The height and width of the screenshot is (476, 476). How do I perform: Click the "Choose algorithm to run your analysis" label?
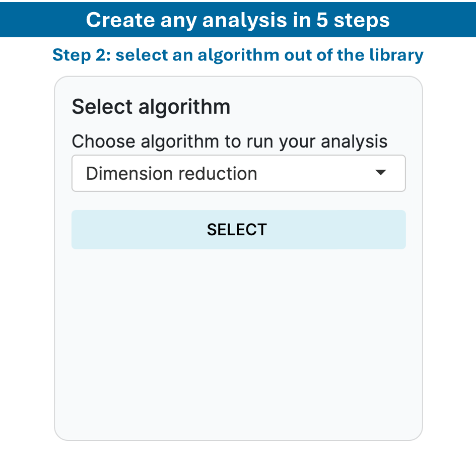pyautogui.click(x=229, y=142)
